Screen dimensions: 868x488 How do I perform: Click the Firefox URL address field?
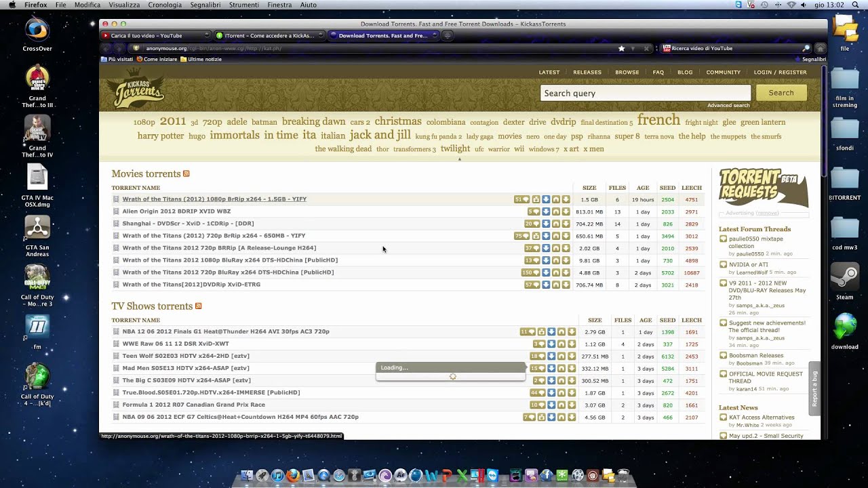click(x=380, y=48)
